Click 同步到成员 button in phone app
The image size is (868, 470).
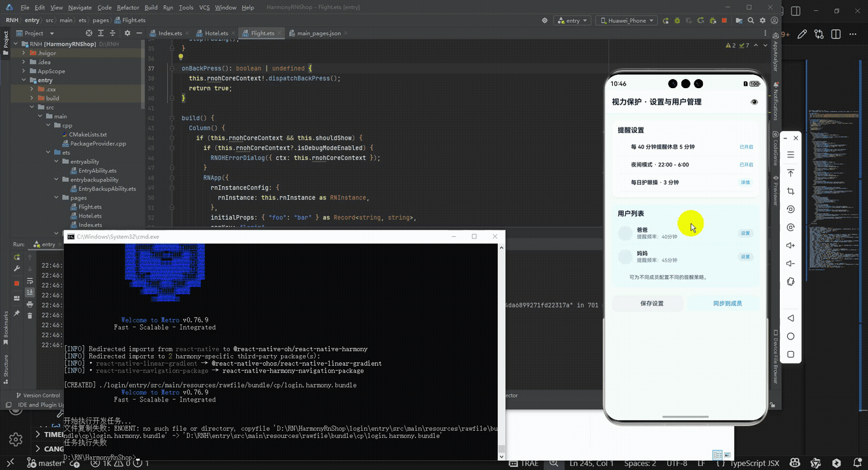point(727,304)
